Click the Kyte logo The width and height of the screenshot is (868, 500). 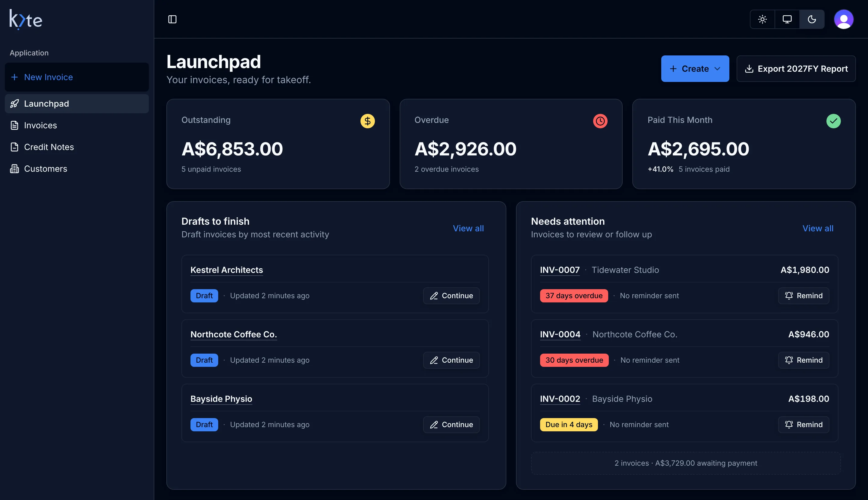tap(26, 20)
